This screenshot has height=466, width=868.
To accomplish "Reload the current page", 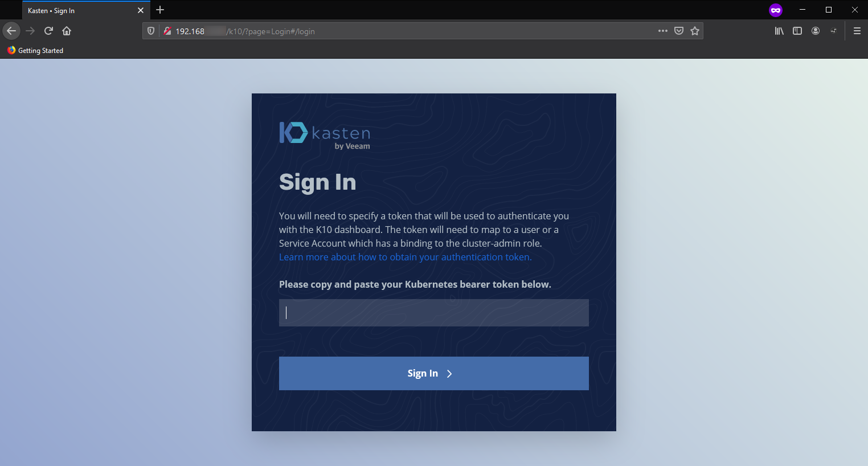I will click(48, 31).
